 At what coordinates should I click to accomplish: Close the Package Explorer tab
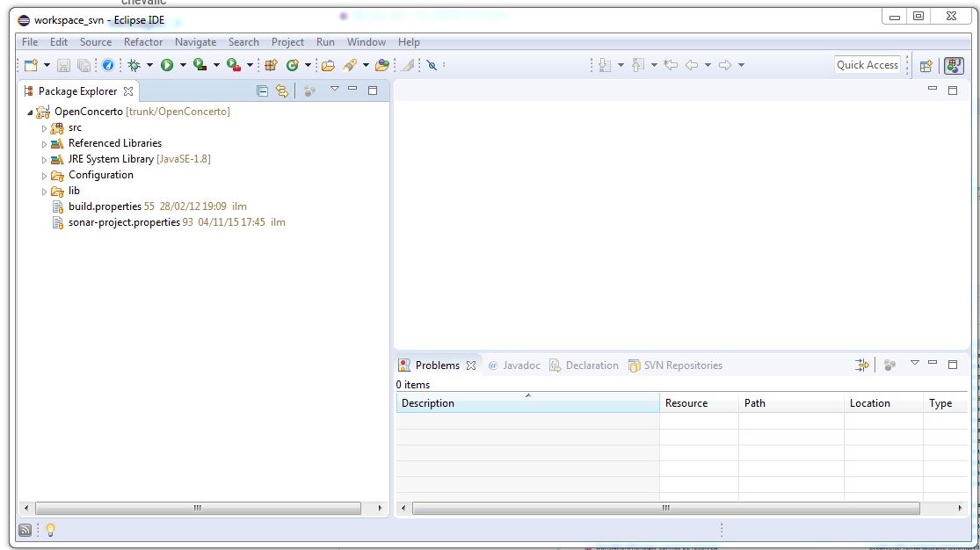pos(128,91)
